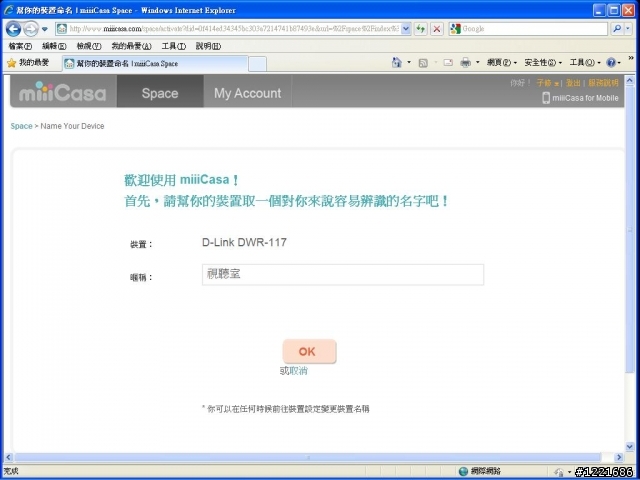640x480 pixels.
Task: Click the 服務說明 help link
Action: pyautogui.click(x=603, y=83)
